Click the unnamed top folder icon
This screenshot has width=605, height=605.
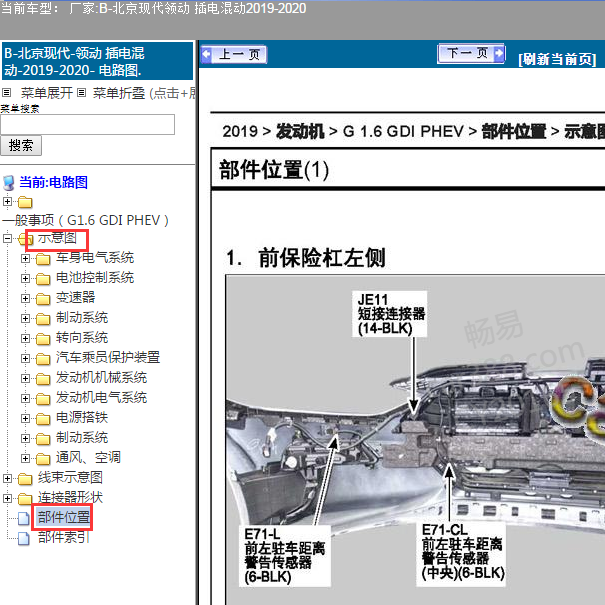[25, 202]
